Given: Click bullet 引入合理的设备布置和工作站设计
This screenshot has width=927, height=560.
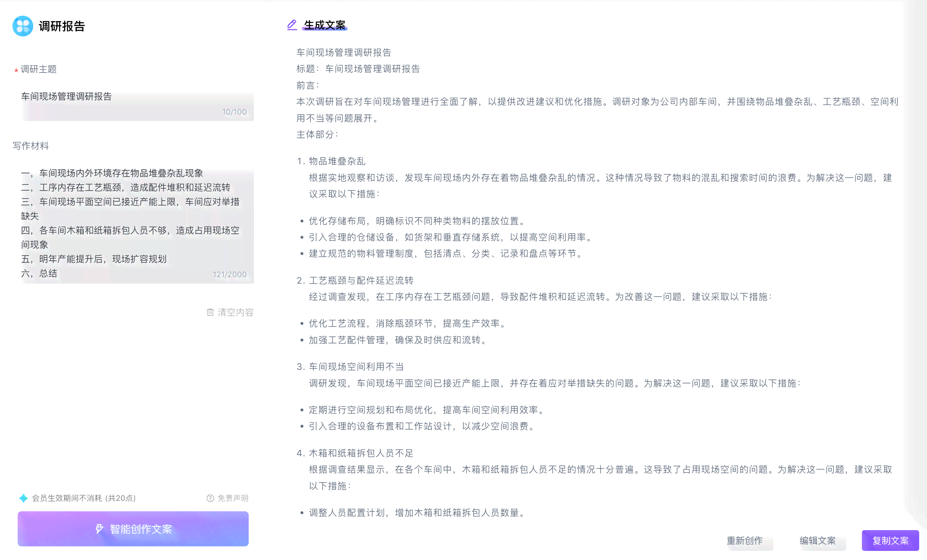Looking at the screenshot, I should click(x=422, y=426).
